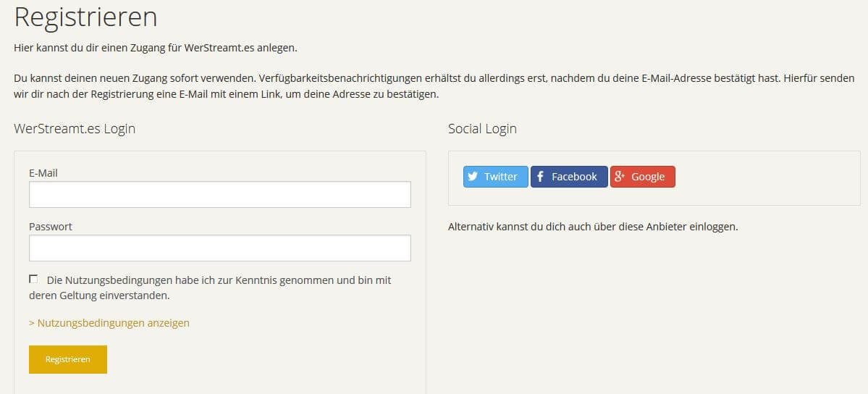The width and height of the screenshot is (868, 394).
Task: Select the 'Social Login' heading
Action: click(482, 129)
